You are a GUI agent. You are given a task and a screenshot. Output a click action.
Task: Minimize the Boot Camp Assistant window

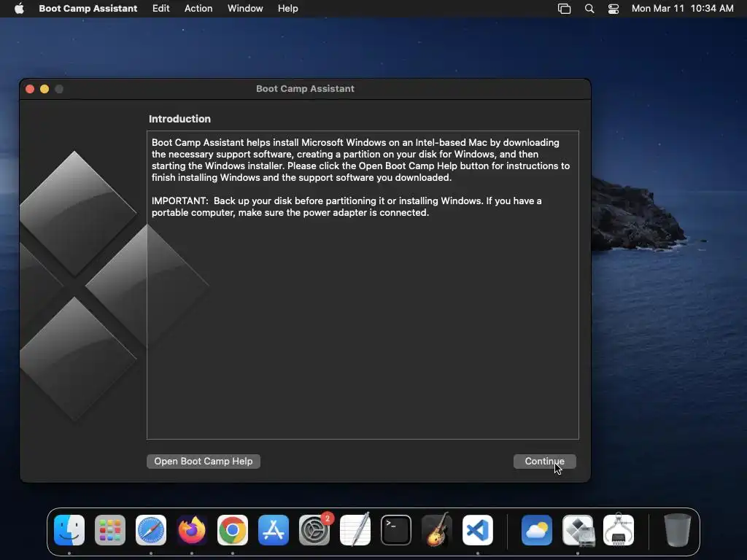(x=44, y=89)
